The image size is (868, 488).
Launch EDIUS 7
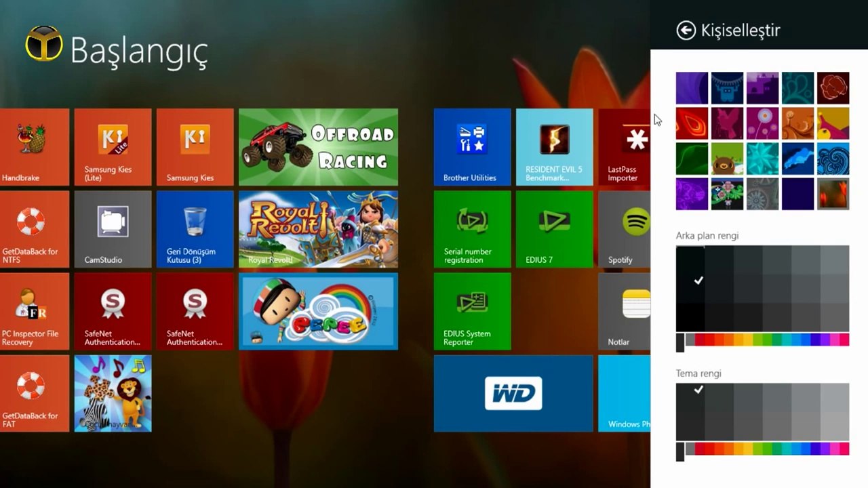tap(554, 229)
